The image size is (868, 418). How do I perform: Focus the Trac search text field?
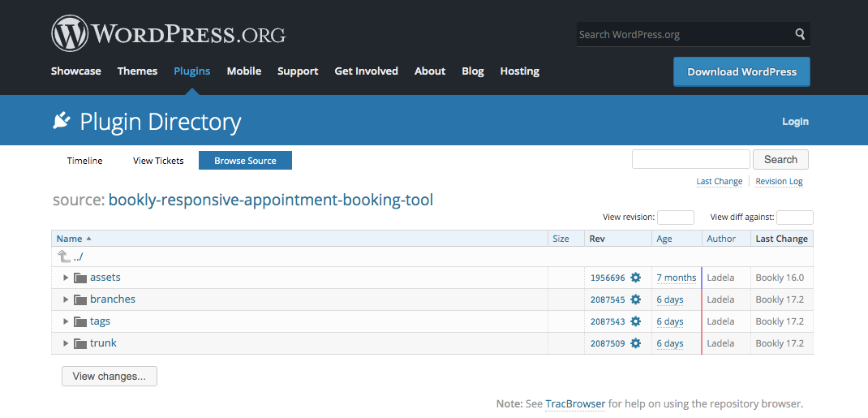[x=691, y=159]
